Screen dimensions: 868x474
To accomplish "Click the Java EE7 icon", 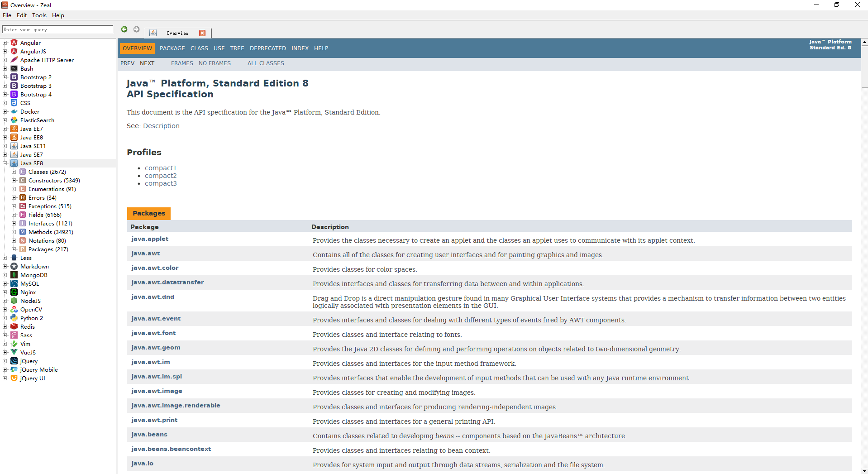I will (14, 129).
